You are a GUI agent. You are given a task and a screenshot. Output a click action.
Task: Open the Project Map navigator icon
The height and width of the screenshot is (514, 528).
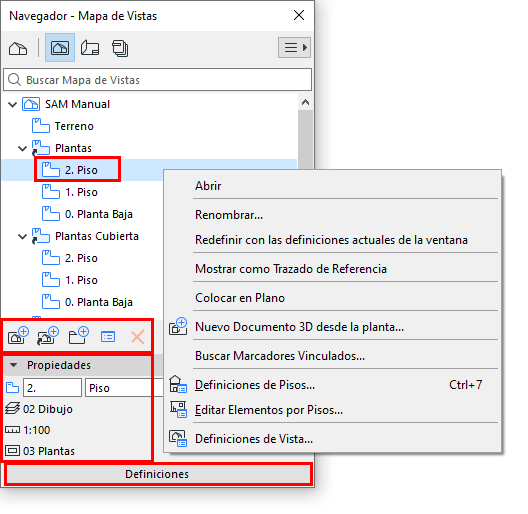click(18, 48)
